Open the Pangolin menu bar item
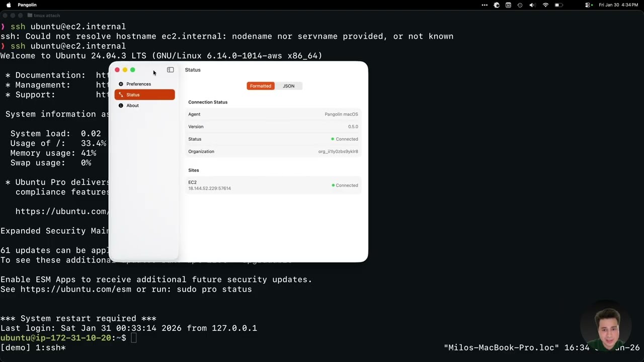This screenshot has width=644, height=362. [x=27, y=5]
